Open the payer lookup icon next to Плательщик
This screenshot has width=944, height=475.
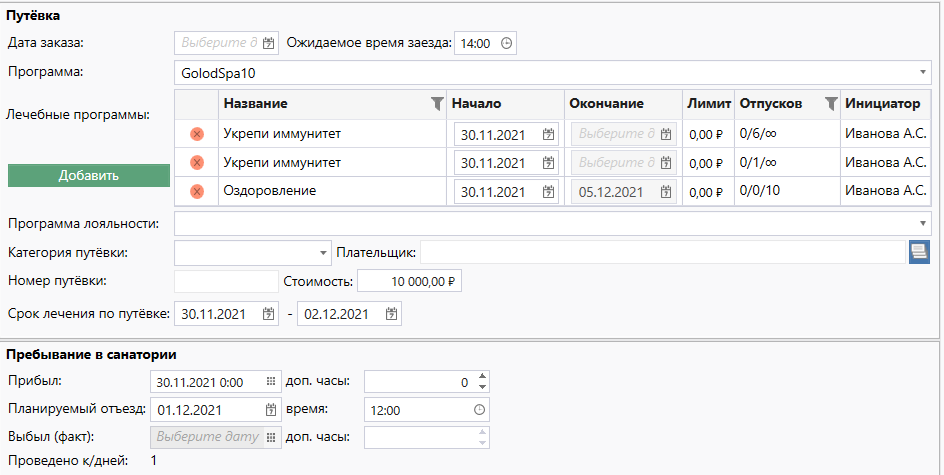click(x=919, y=253)
